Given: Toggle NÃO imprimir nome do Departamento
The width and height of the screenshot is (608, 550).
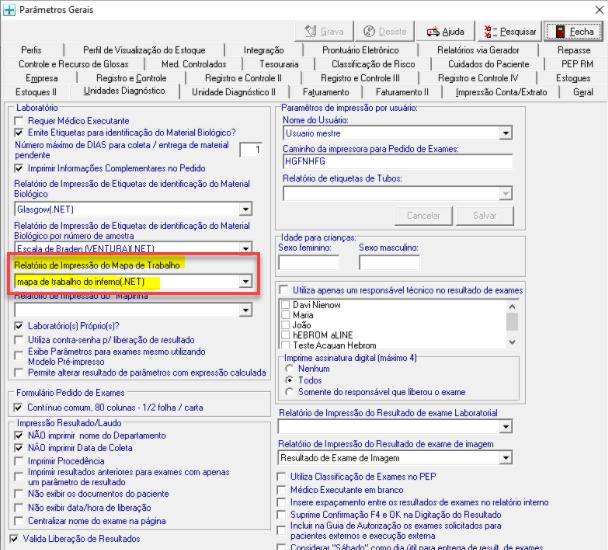Looking at the screenshot, I should (18, 436).
